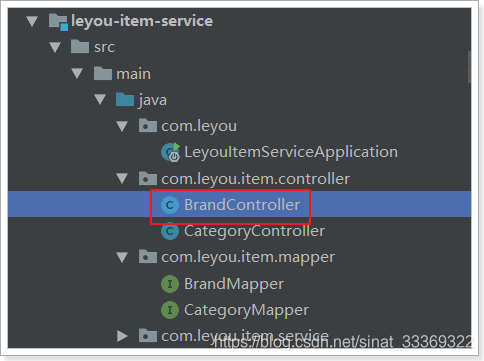Collapse the leyou-item-service module arrow
The height and width of the screenshot is (361, 484).
32,21
